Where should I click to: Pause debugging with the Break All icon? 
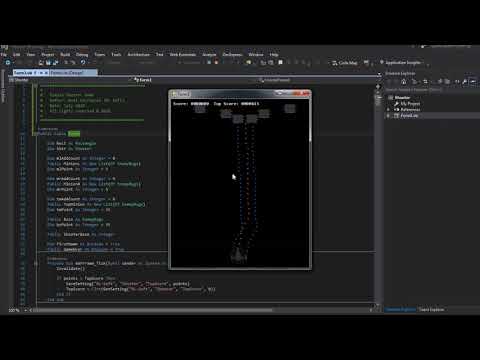click(x=209, y=62)
